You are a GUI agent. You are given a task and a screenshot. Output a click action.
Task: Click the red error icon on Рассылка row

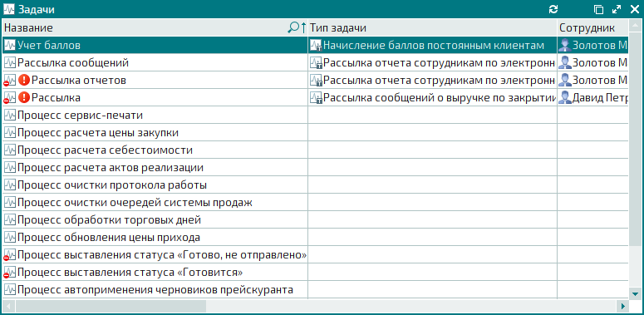click(25, 98)
